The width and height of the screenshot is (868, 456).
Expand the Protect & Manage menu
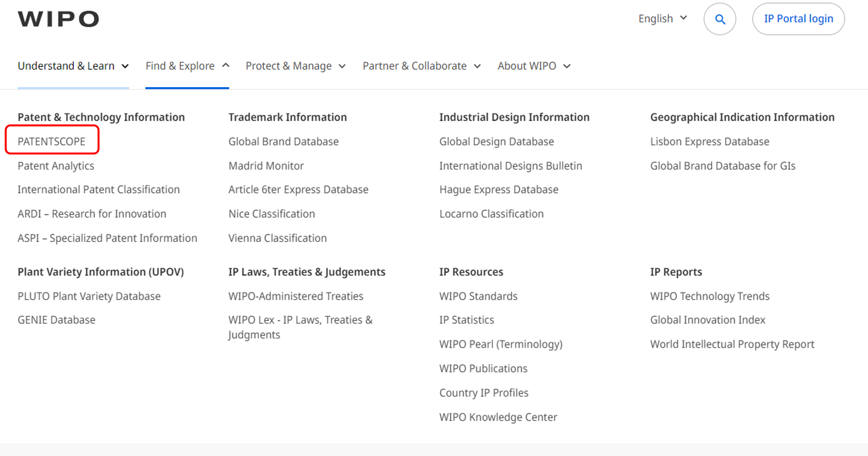295,66
